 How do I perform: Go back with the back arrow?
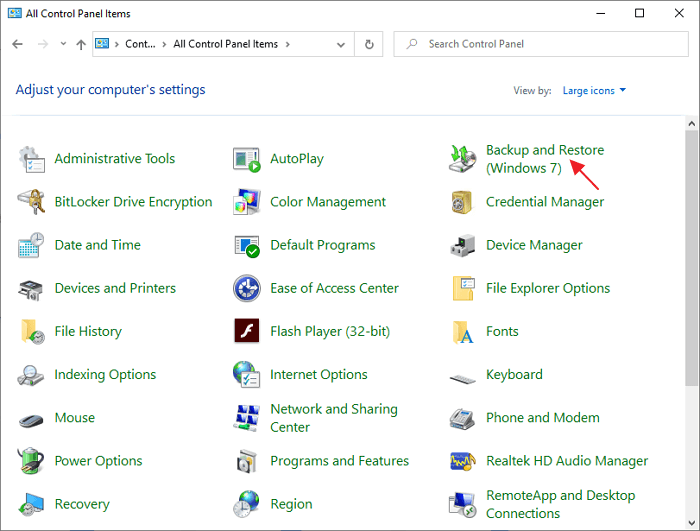coord(17,44)
